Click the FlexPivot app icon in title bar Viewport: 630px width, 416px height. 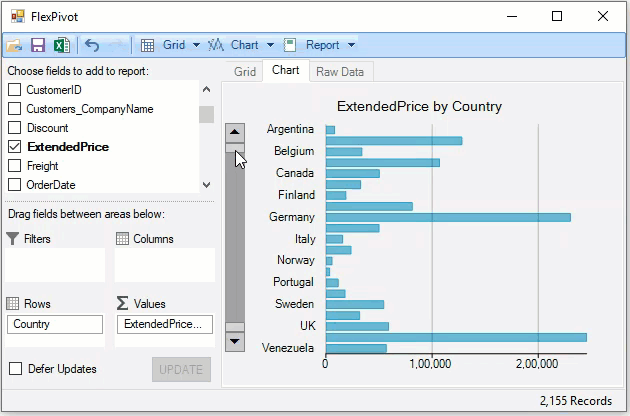click(x=17, y=15)
